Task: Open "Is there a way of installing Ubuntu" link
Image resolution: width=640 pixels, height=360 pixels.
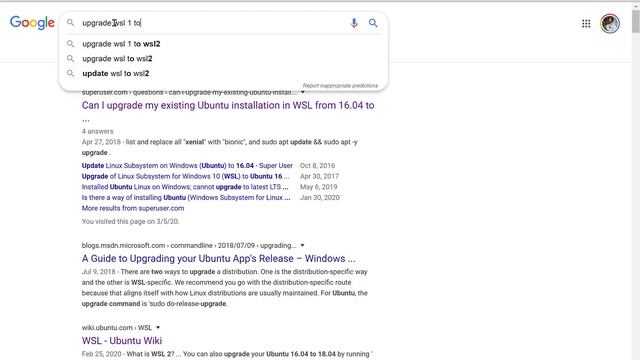Action: pos(186,198)
